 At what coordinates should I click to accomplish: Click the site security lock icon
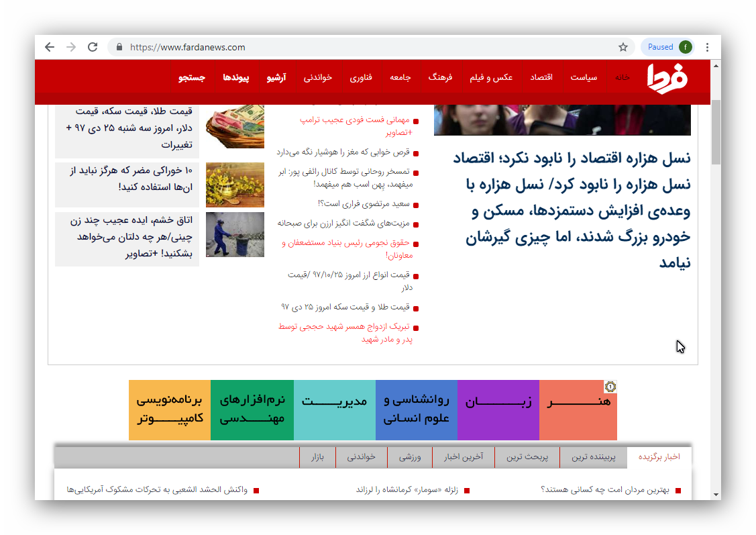click(x=118, y=47)
